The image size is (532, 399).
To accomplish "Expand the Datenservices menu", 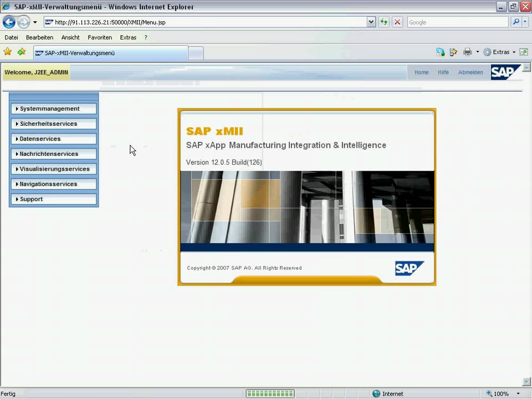I will [x=54, y=139].
